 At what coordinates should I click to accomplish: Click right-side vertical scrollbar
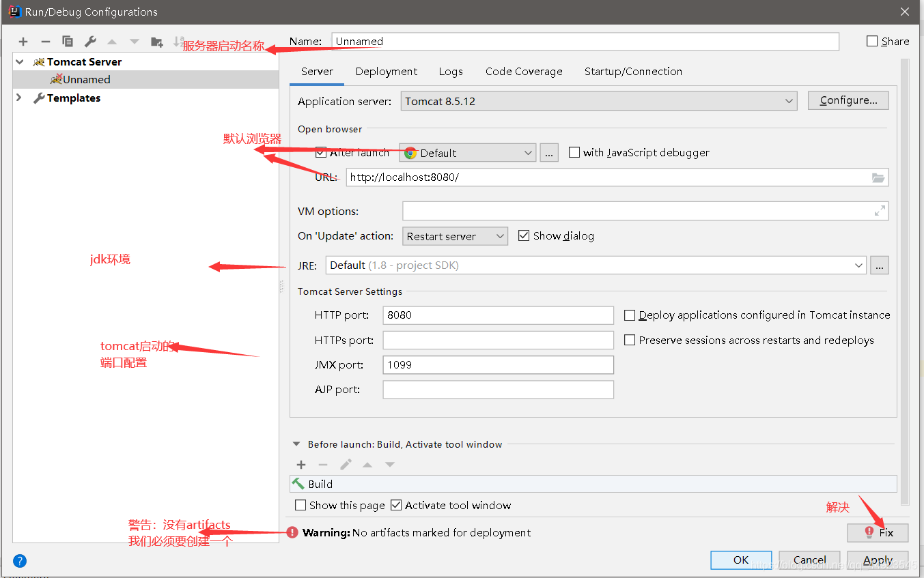pos(906,281)
